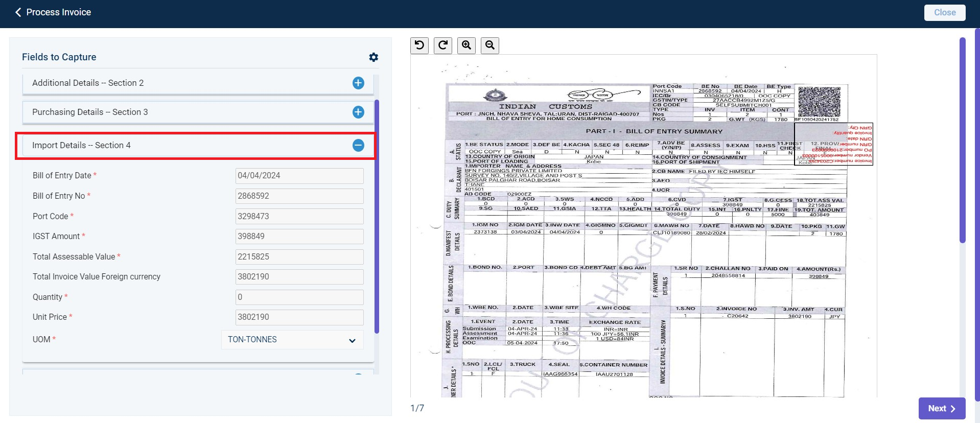Select the IGST Amount field
This screenshot has height=423, width=980.
299,236
